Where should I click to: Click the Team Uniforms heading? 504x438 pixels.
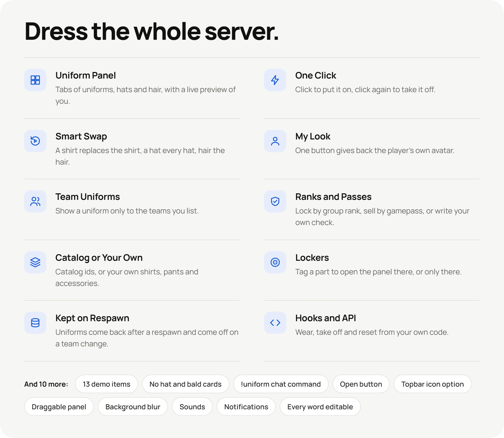88,197
